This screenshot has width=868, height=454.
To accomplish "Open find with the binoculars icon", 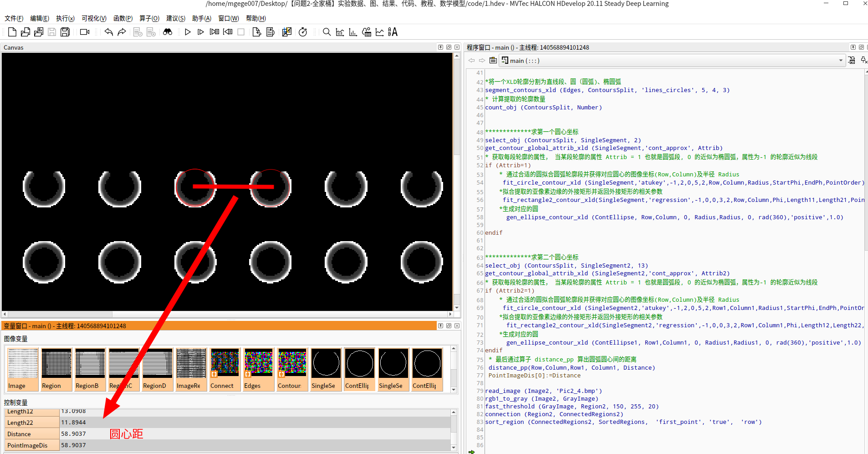I will [x=168, y=32].
